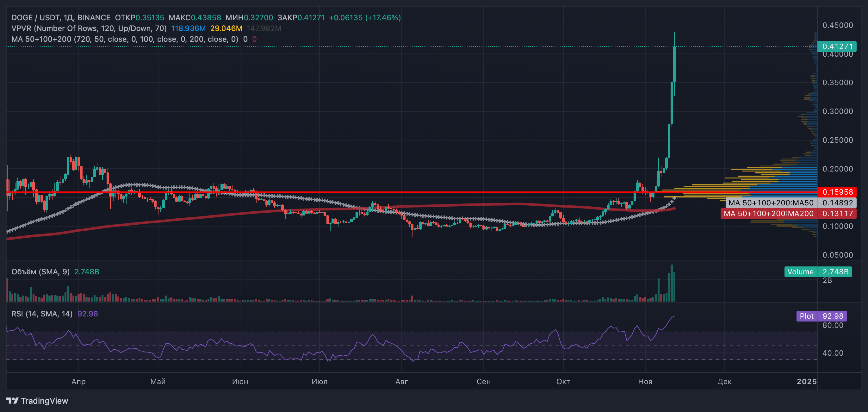Click the 0.25000 price axis tick

[838, 140]
